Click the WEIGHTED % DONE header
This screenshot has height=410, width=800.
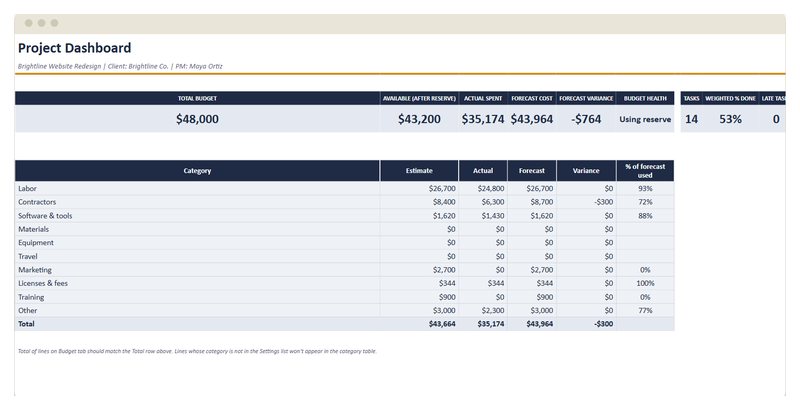pos(730,98)
